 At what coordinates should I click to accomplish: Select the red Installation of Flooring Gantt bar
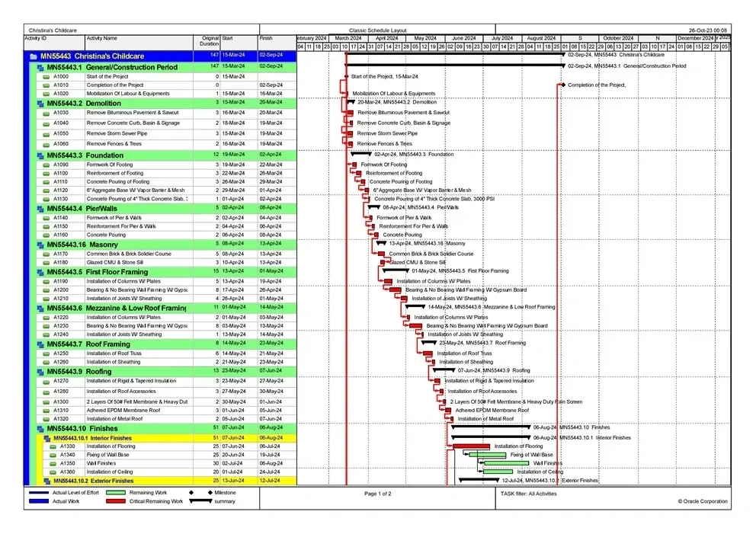point(472,446)
